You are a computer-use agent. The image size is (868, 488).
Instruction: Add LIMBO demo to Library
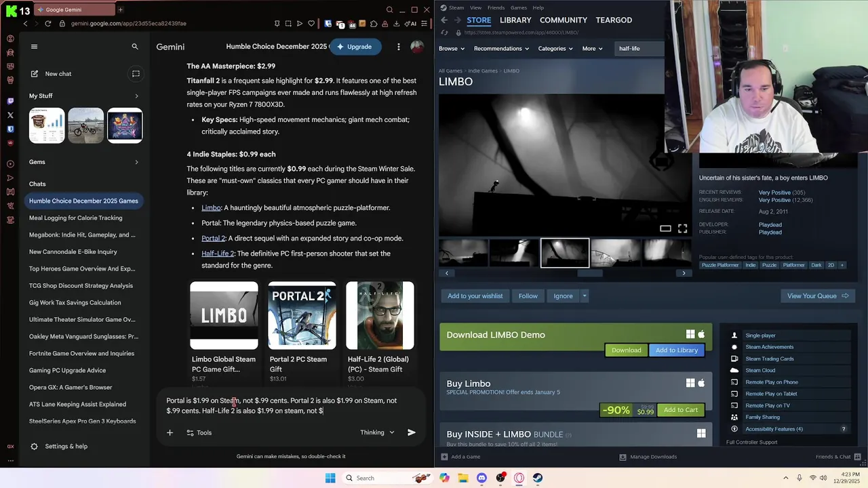[x=677, y=350]
